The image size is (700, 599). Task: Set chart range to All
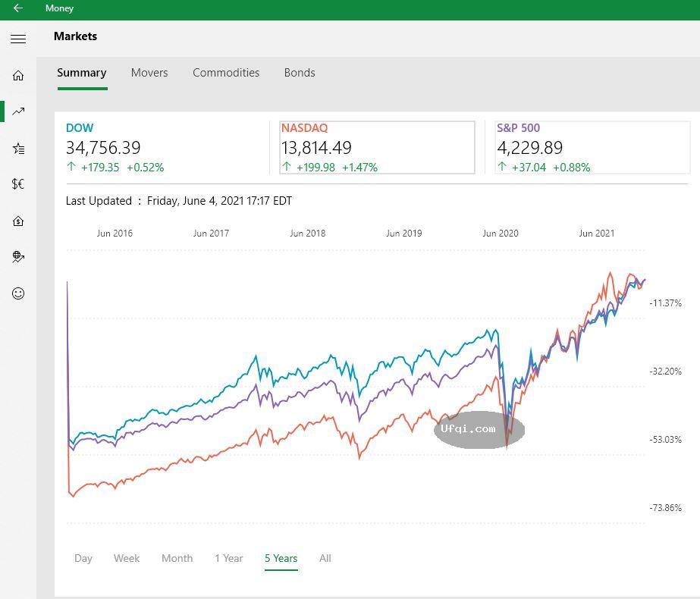(325, 558)
